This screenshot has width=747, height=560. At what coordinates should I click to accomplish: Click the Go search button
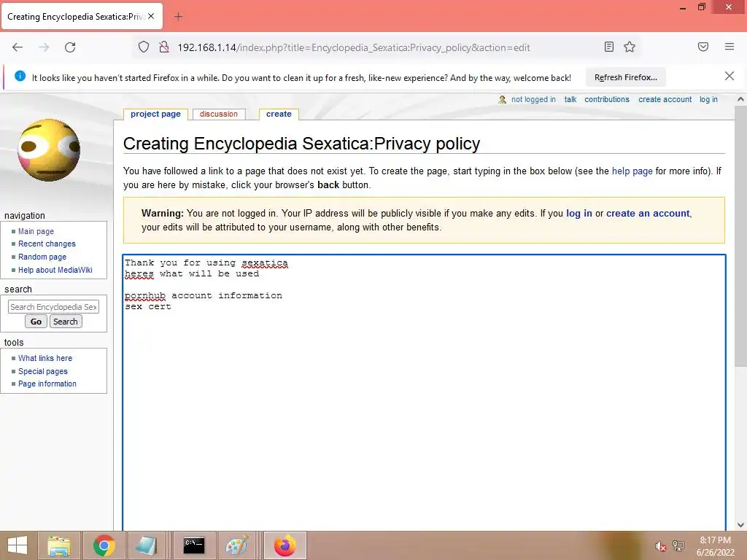[x=36, y=322]
